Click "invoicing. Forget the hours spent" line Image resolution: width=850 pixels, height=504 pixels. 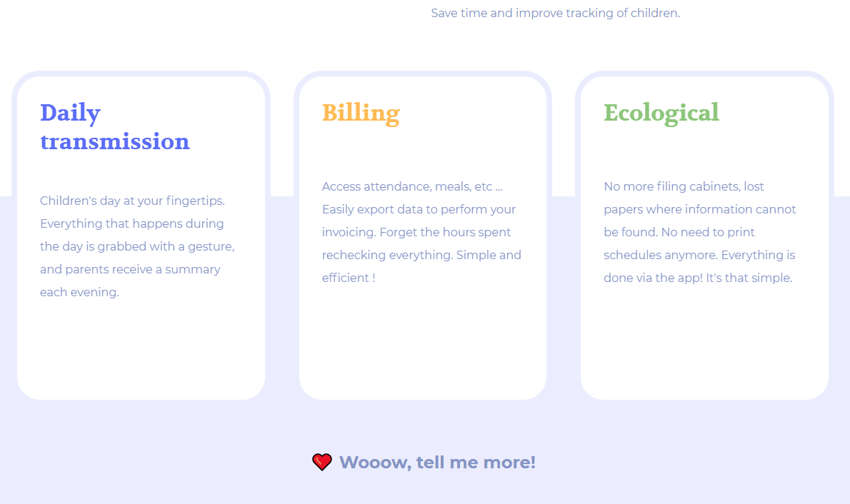pos(416,233)
